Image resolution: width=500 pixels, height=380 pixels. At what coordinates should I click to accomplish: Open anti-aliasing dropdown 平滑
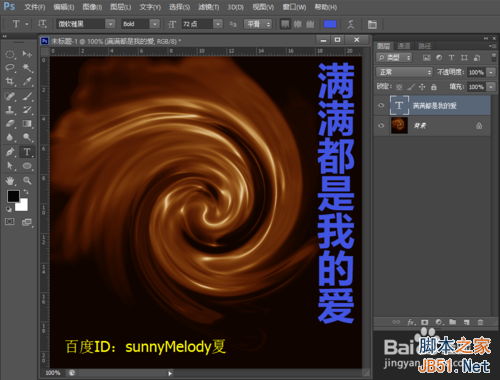click(x=258, y=24)
